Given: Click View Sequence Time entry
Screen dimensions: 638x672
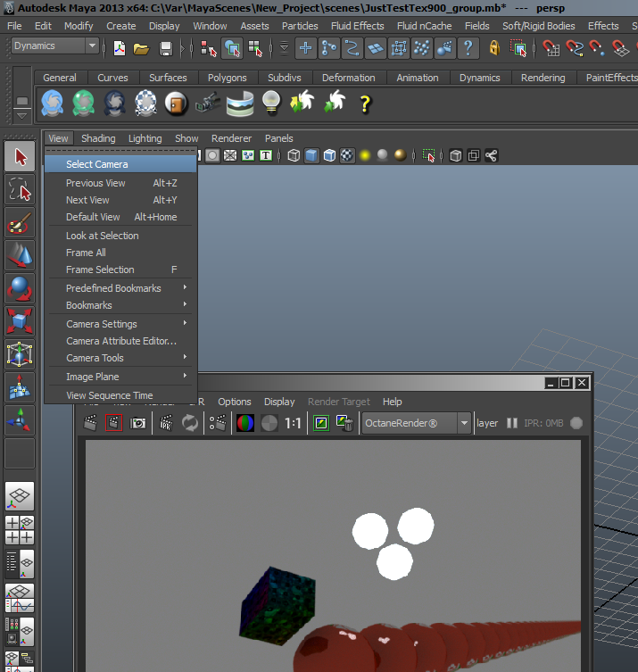Looking at the screenshot, I should click(x=120, y=395).
